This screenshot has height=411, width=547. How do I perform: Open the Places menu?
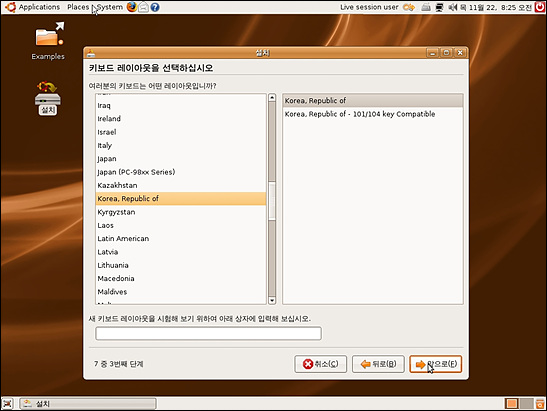[x=78, y=7]
